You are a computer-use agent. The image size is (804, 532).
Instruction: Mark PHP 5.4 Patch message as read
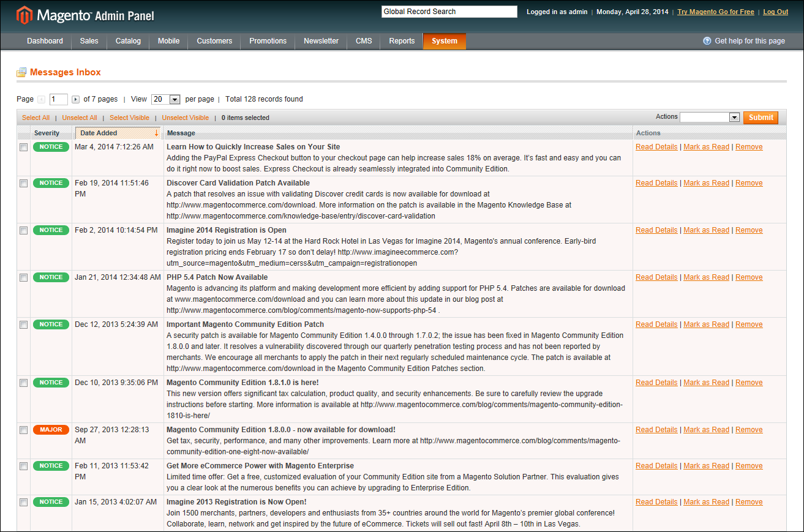(706, 277)
